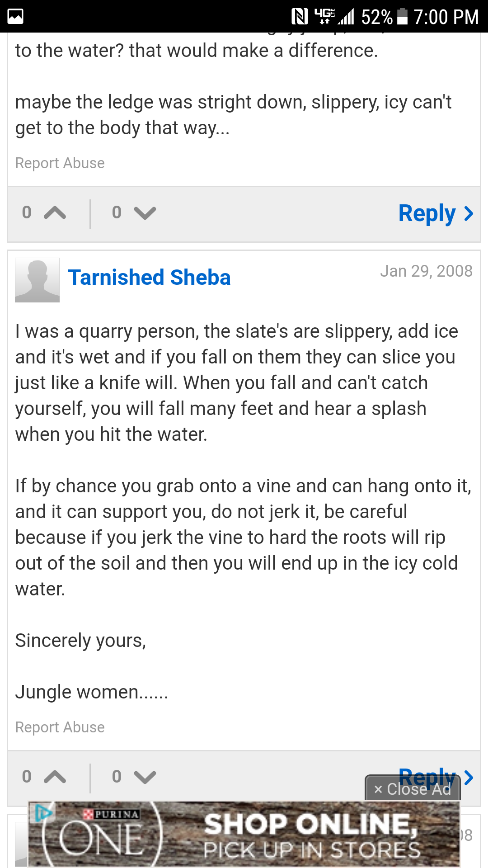Open the Purina ONE shop online ad

312,835
